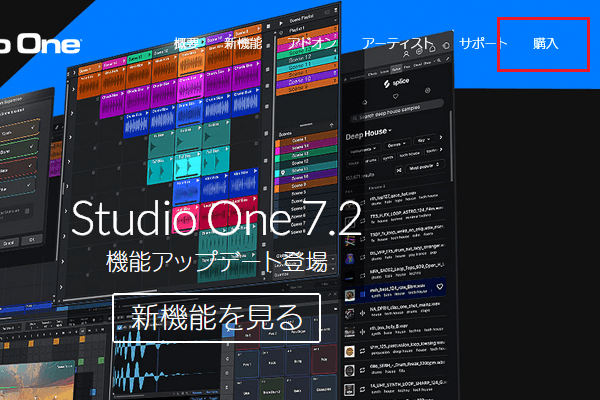Open the 新機能 navigation menu item
Image resolution: width=600 pixels, height=400 pixels.
click(243, 43)
